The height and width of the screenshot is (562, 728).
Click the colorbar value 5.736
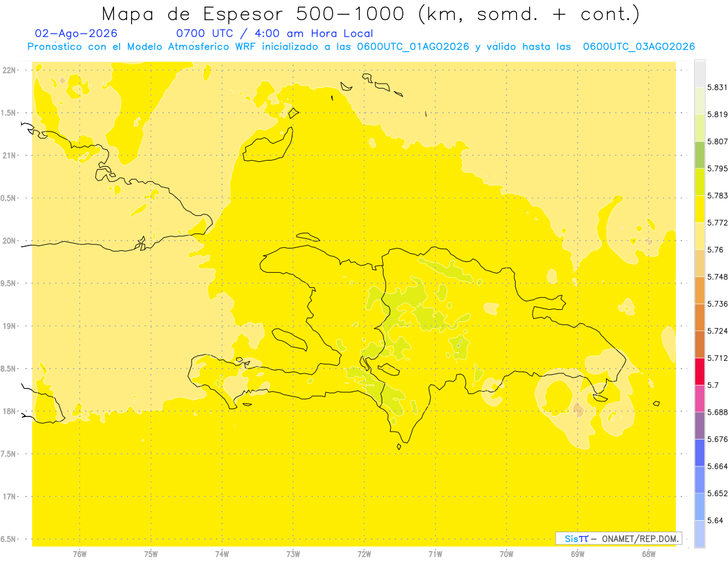point(717,304)
